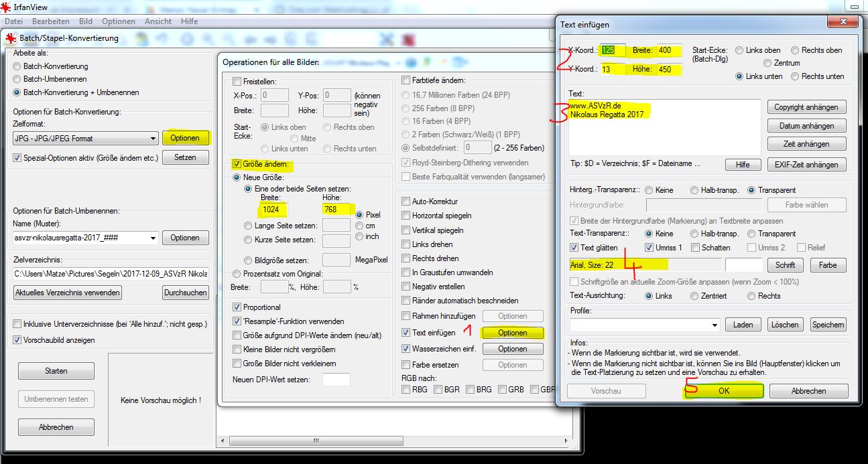Toggle the Text einfügen checkbox
Image resolution: width=868 pixels, height=464 pixels.
pos(406,333)
